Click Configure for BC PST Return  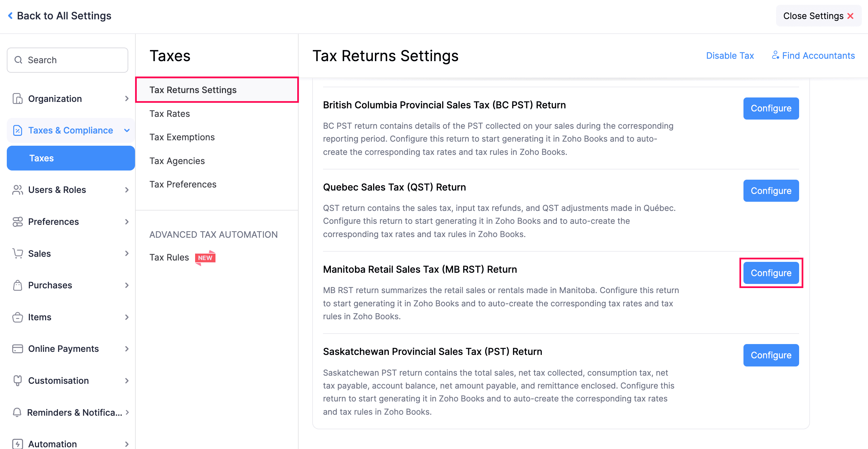771,108
